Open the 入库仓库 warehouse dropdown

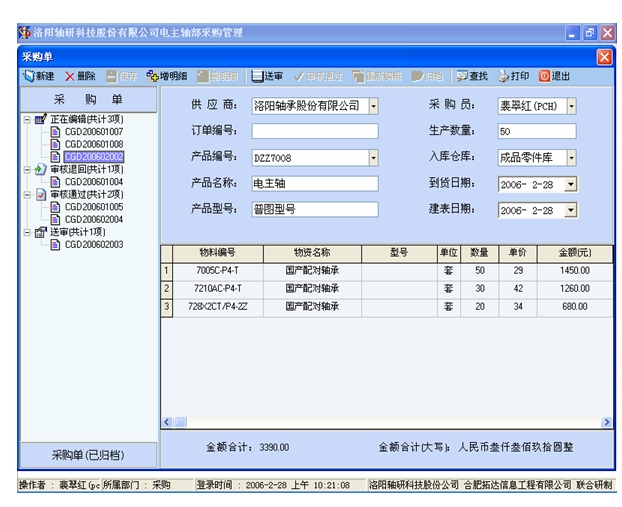click(571, 158)
